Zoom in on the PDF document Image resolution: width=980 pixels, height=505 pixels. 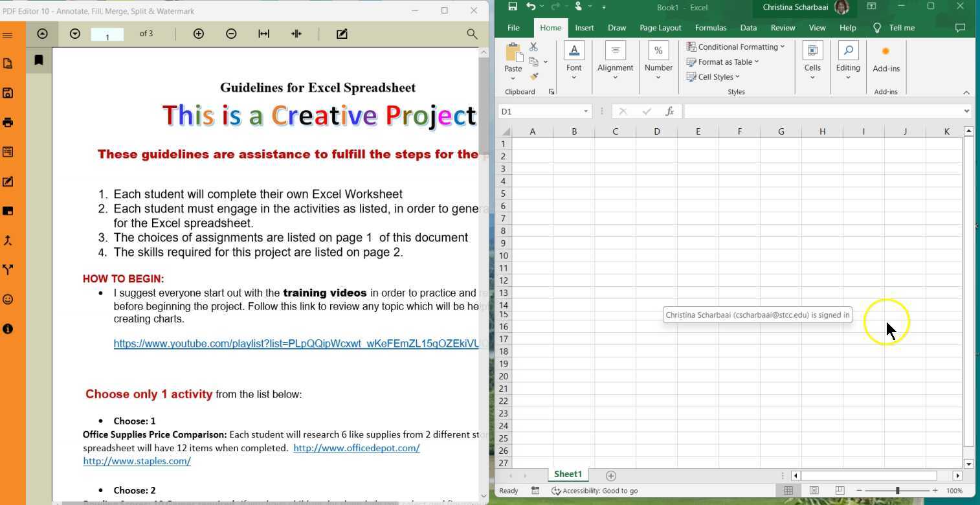pyautogui.click(x=199, y=34)
